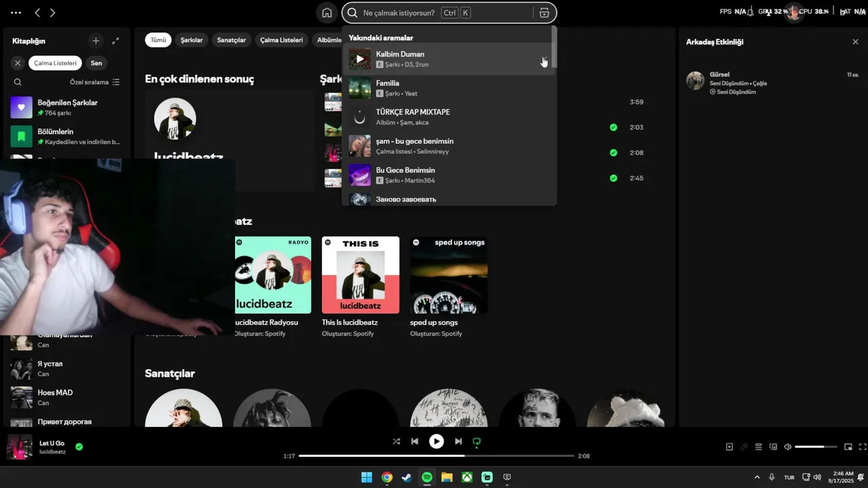The image size is (868, 488).
Task: Open the three-dots app menu
Action: [16, 13]
